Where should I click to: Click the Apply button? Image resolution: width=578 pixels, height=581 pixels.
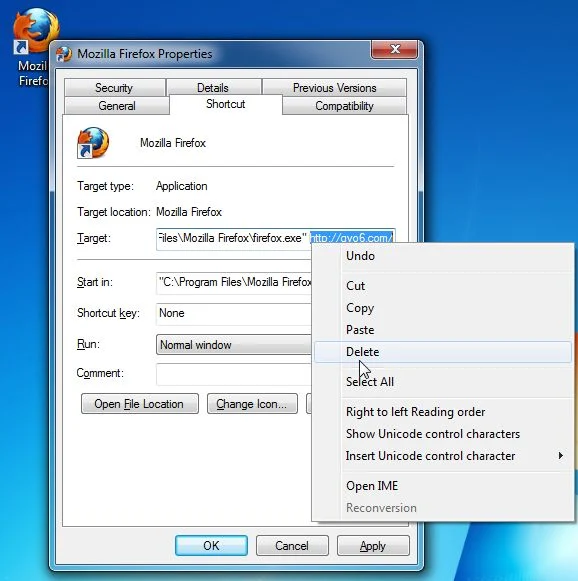pos(373,546)
